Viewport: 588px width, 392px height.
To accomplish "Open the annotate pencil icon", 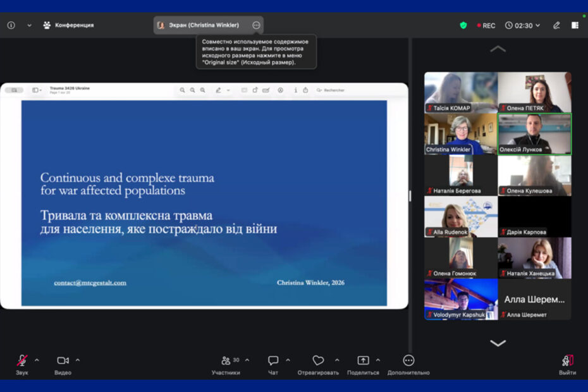I will pos(556,25).
